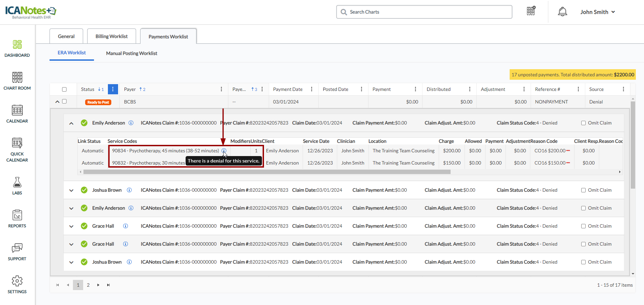Open Reports from the sidebar
644x305 pixels.
(17, 215)
